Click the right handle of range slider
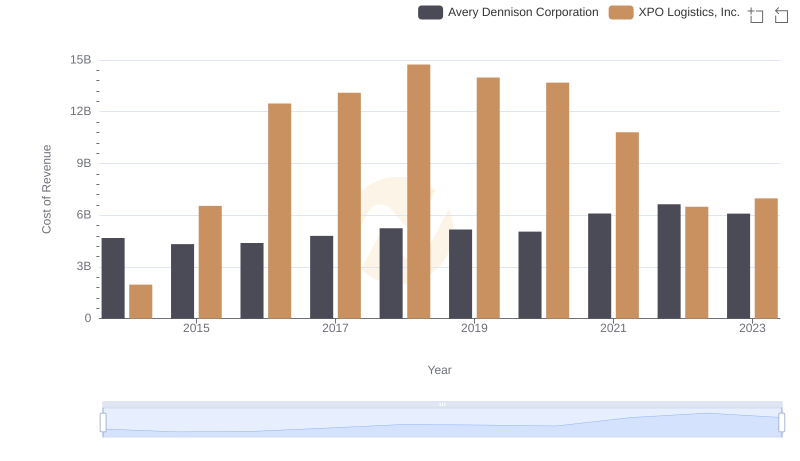Image resolution: width=800 pixels, height=461 pixels. (x=781, y=422)
